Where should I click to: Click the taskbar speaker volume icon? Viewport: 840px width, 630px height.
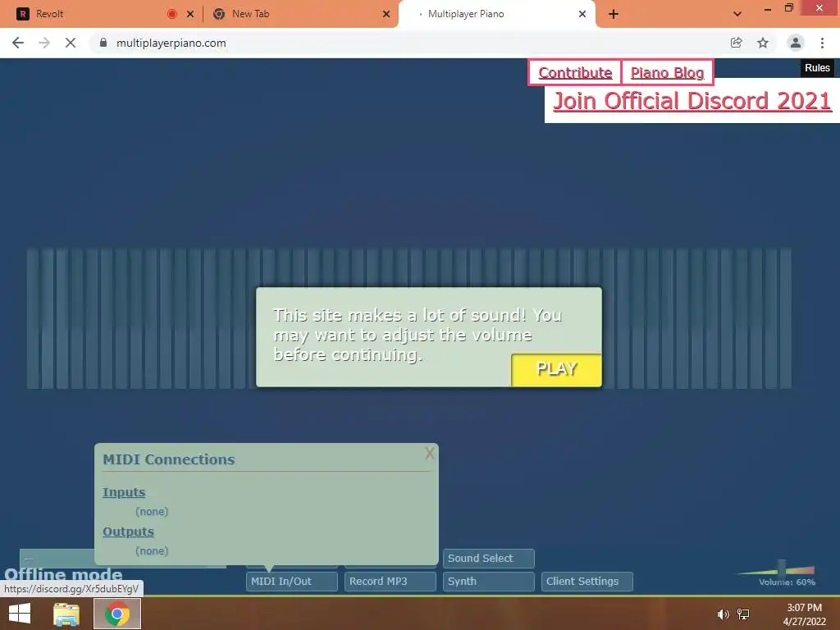pyautogui.click(x=724, y=614)
